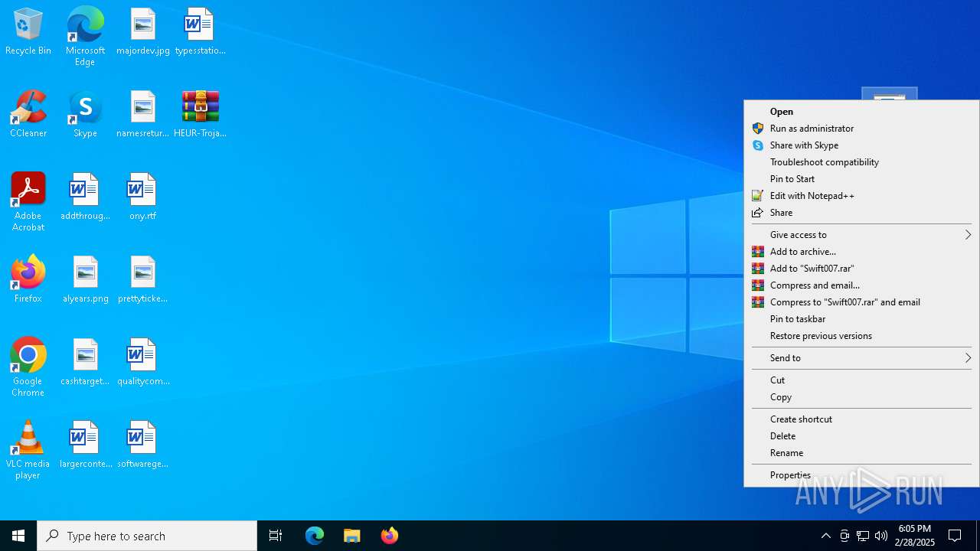Choose Add to "Swift007.rar"

(x=861, y=269)
